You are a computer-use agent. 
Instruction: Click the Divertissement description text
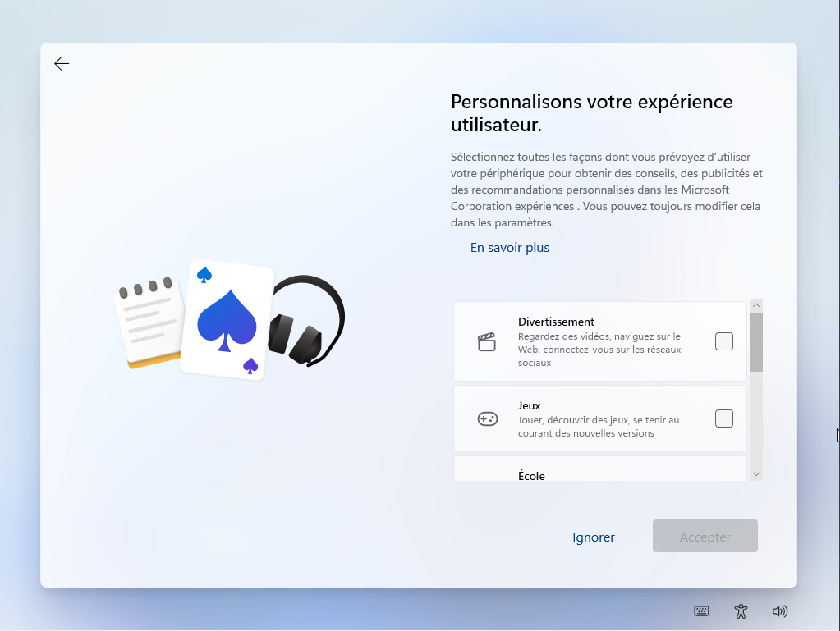(x=599, y=350)
